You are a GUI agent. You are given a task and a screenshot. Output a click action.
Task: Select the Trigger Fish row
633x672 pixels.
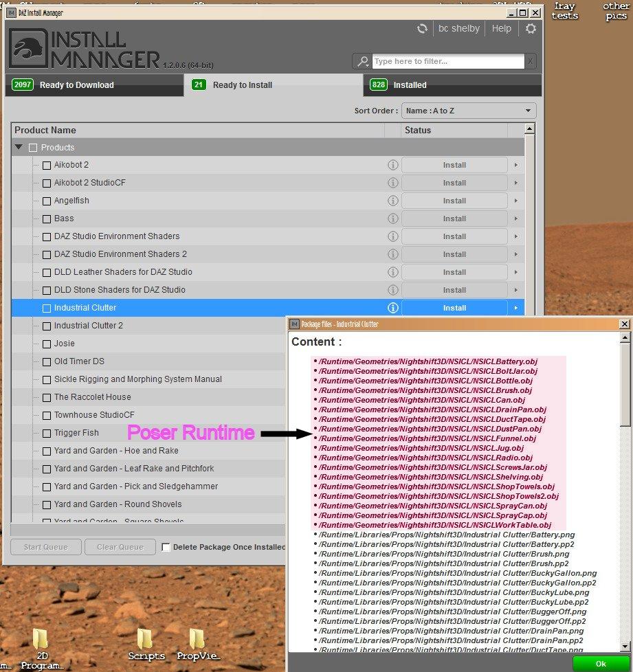pos(148,433)
